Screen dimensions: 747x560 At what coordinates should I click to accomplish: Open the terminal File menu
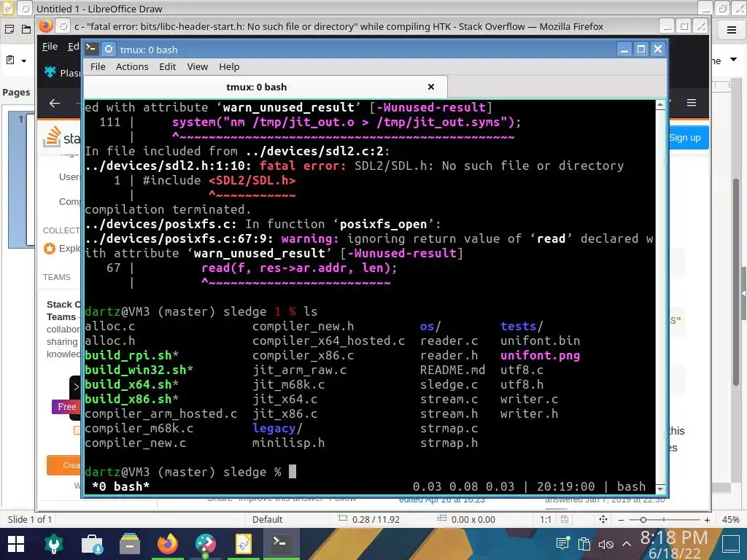[x=98, y=66]
